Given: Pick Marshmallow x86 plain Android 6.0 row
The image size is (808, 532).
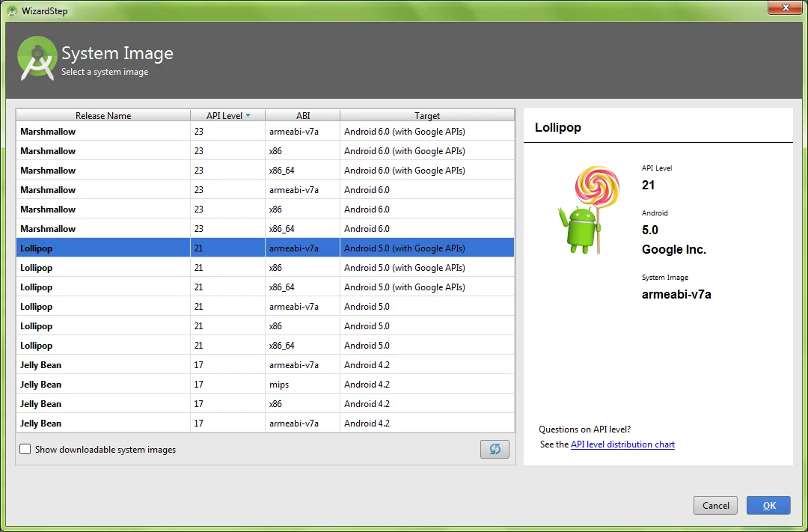Looking at the screenshot, I should point(266,210).
